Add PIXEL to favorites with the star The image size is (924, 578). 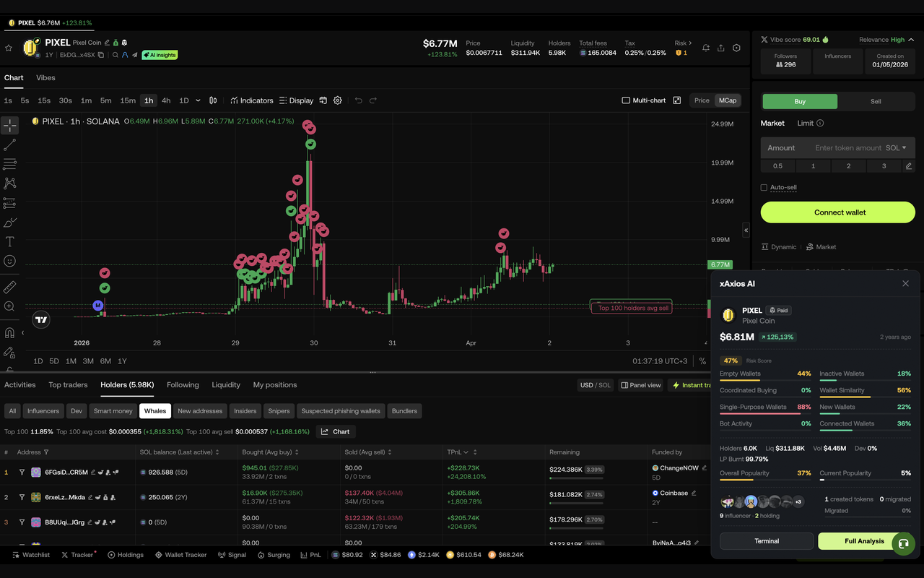pyautogui.click(x=9, y=48)
